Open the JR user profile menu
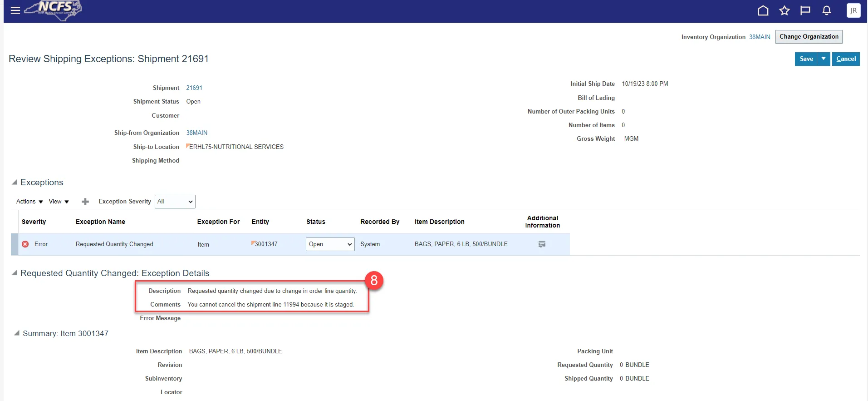Screen dimensions: 868x401 pos(853,10)
